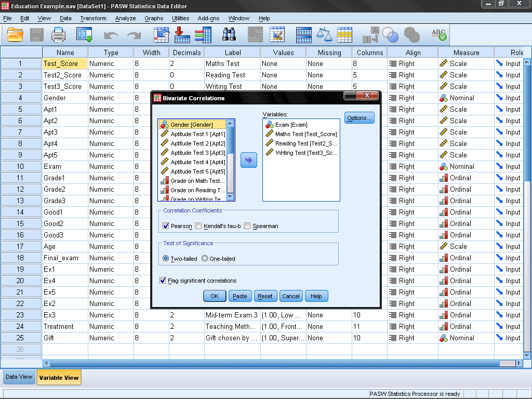532x399 pixels.
Task: Click the Open data document folder icon
Action: tap(16, 35)
